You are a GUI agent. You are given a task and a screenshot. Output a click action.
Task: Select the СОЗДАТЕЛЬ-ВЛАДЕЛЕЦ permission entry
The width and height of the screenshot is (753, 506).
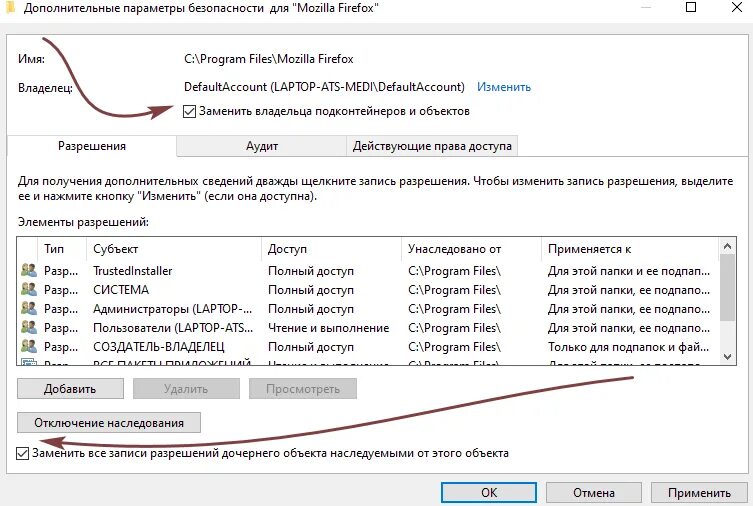tap(368, 347)
